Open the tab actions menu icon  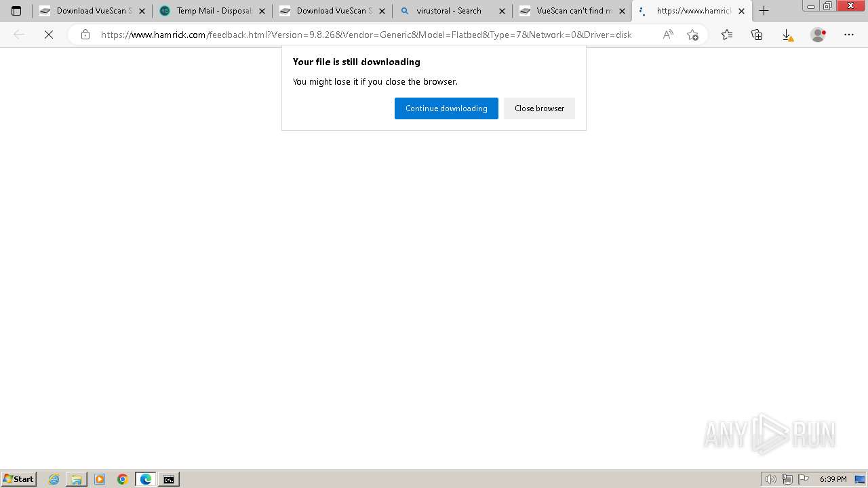point(16,11)
